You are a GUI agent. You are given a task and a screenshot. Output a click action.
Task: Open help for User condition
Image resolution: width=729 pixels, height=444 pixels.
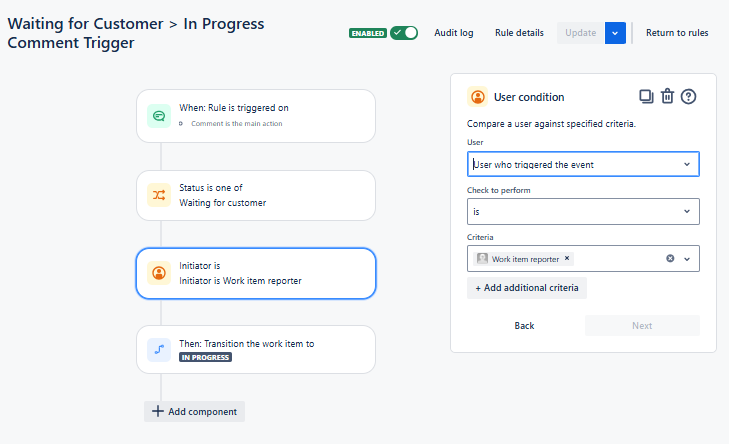(x=688, y=97)
